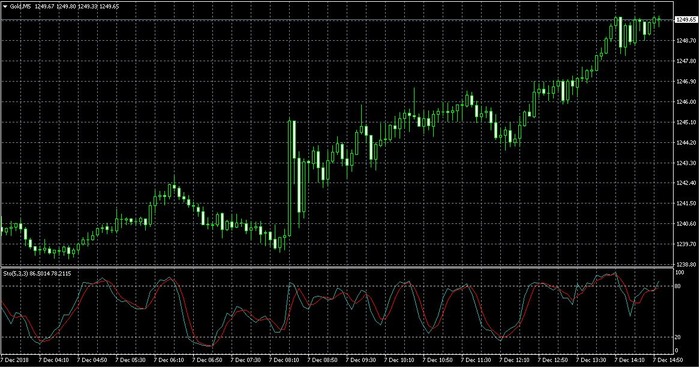
Task: Click the 7 Dec 14:10 time label
Action: click(x=629, y=360)
